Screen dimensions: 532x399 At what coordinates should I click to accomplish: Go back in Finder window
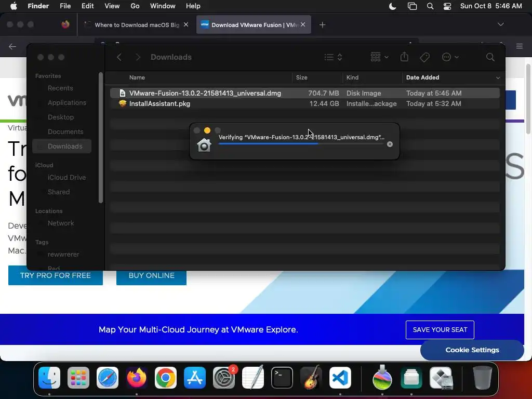tap(119, 57)
